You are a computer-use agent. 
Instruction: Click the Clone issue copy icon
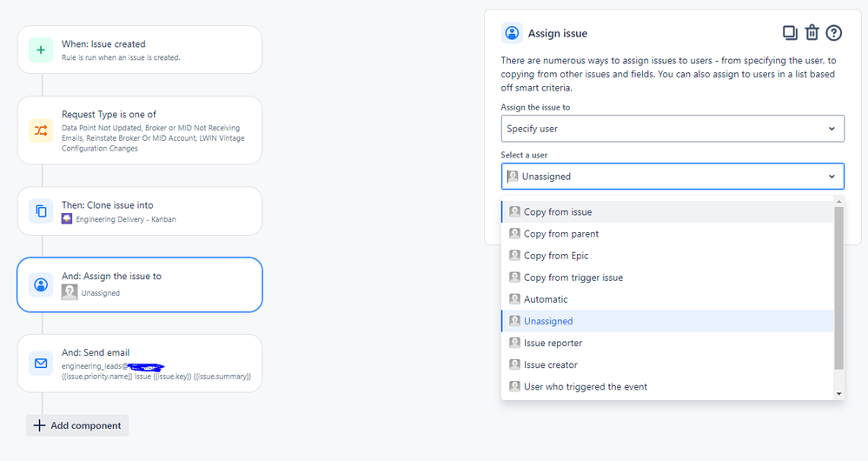(41, 211)
